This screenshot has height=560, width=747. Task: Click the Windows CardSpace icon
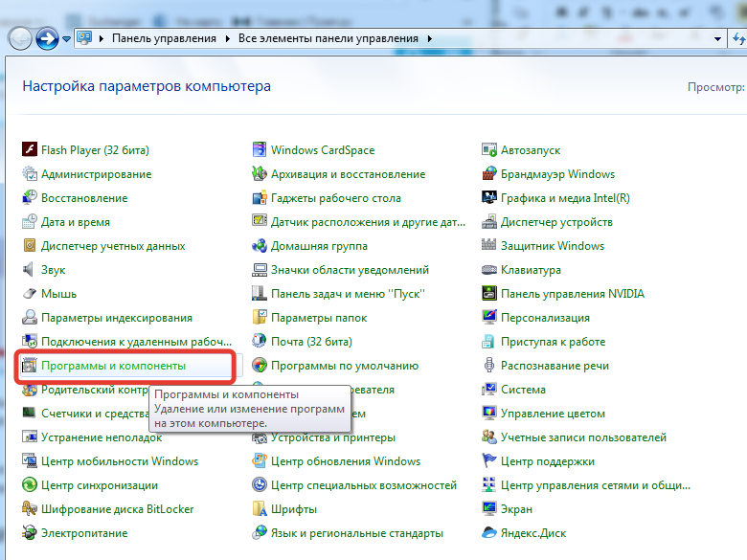[260, 149]
